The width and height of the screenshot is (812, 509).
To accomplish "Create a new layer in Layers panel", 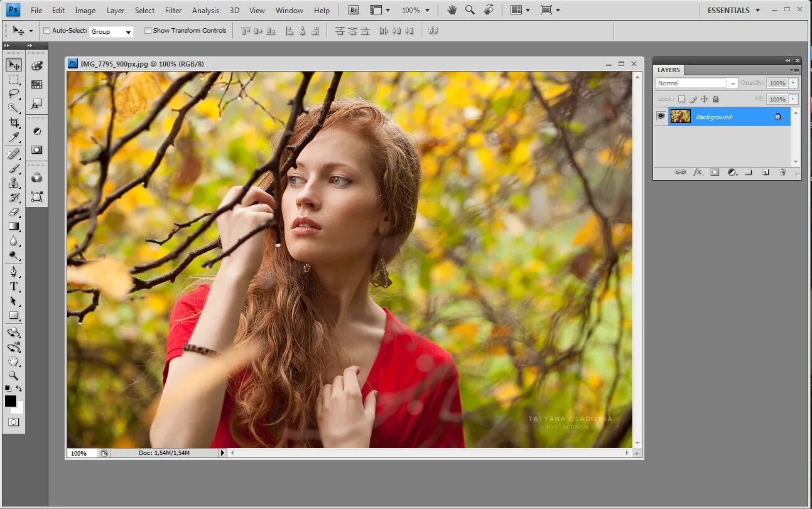I will click(766, 172).
